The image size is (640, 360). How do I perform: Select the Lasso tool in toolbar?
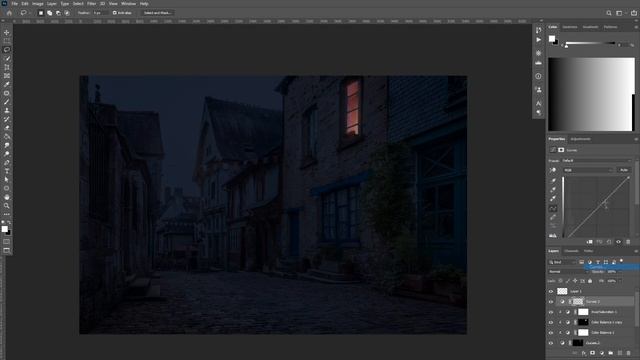pos(7,49)
